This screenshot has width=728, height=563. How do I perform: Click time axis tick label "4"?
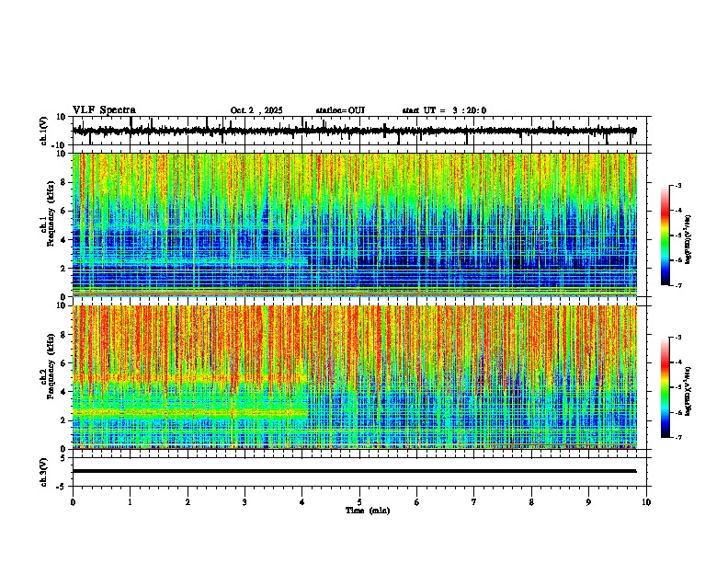(302, 502)
